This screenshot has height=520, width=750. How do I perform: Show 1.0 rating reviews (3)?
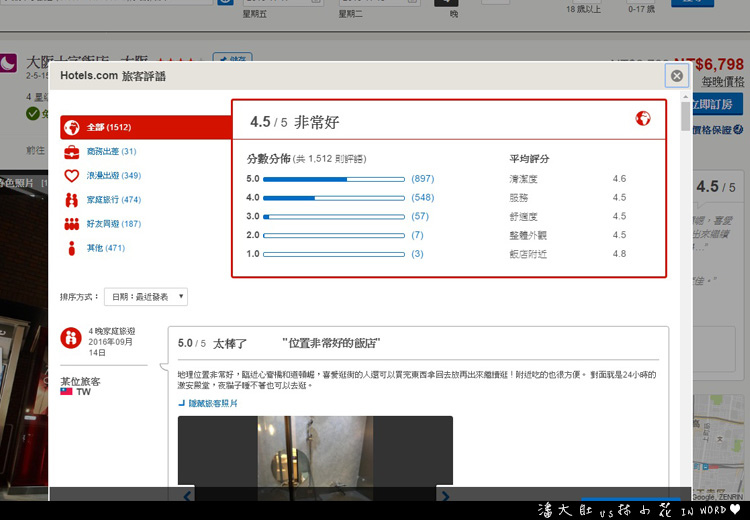(x=418, y=254)
